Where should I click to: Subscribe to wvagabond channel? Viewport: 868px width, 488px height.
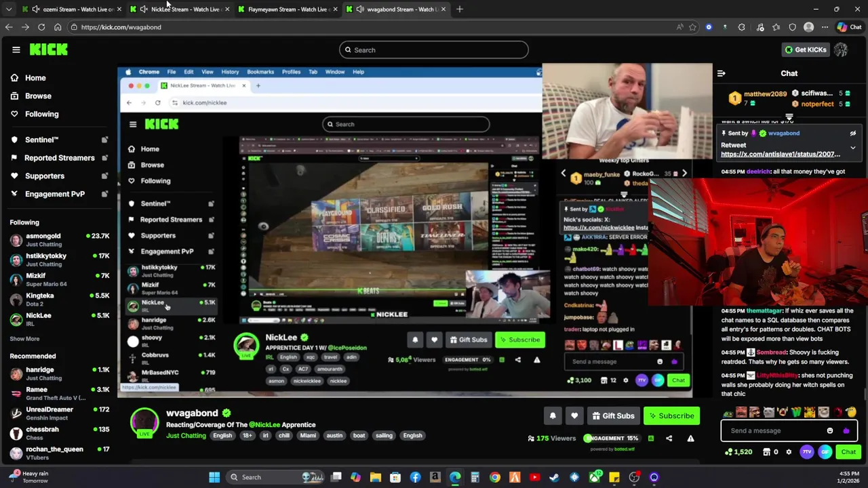(x=671, y=415)
